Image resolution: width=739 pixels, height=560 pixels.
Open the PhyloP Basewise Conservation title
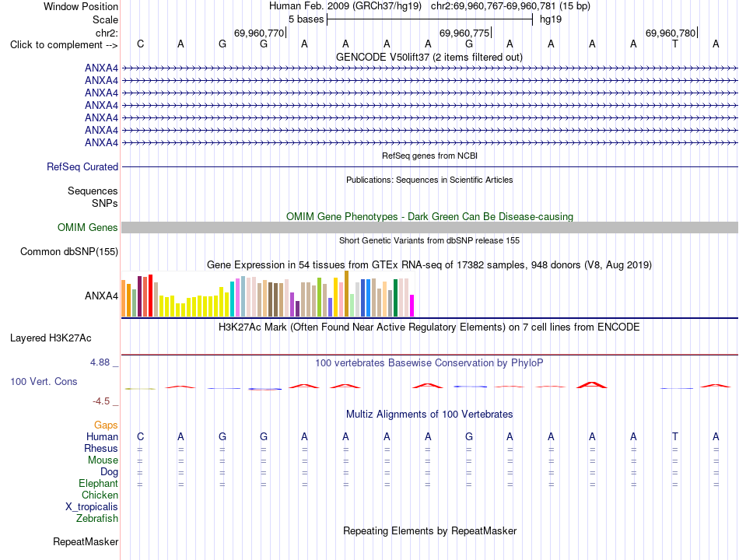click(429, 363)
